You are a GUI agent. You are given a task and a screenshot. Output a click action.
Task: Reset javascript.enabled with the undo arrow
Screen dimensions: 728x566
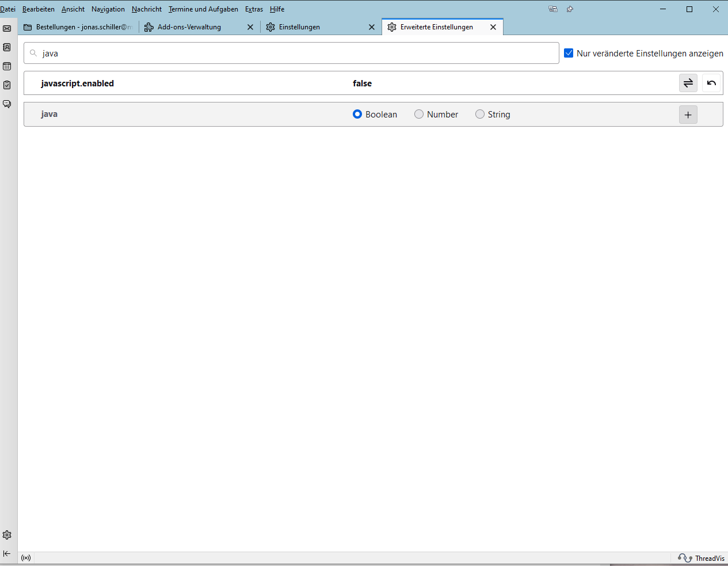pyautogui.click(x=711, y=83)
